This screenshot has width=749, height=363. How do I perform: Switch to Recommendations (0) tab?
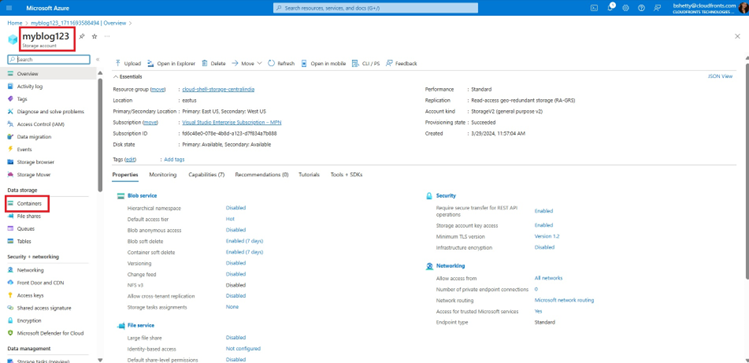[x=262, y=175]
